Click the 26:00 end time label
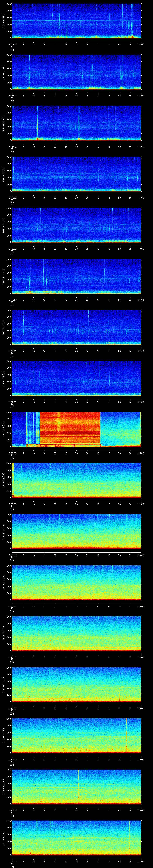Viewport: 153px width, 868px height. click(141, 606)
